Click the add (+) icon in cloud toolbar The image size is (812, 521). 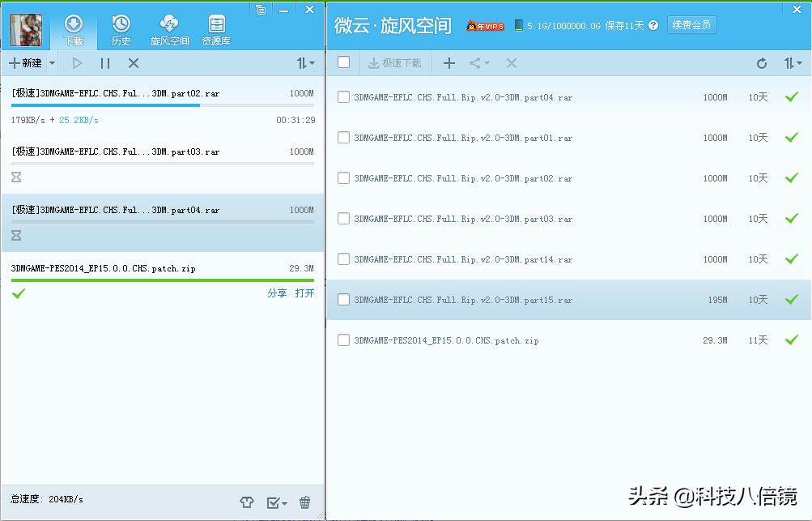click(449, 62)
